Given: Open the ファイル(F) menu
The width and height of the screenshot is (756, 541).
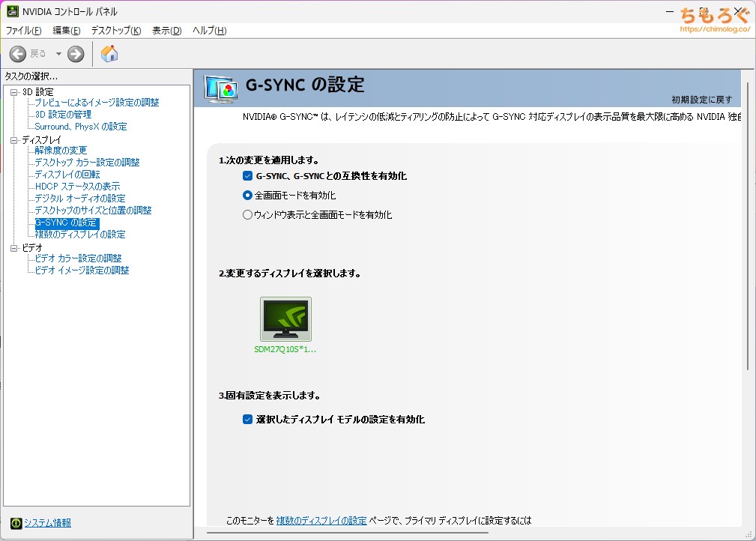Looking at the screenshot, I should tap(24, 31).
